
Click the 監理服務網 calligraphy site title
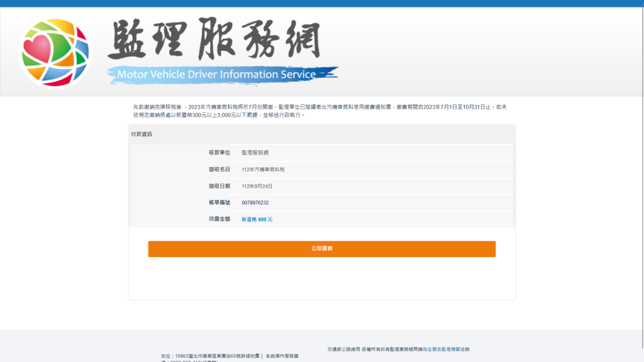[x=214, y=40]
